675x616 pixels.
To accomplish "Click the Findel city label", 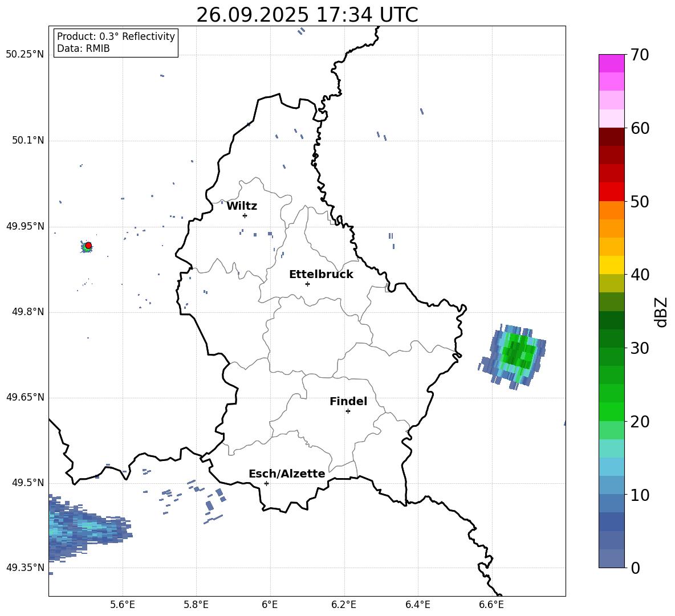I will tap(348, 401).
